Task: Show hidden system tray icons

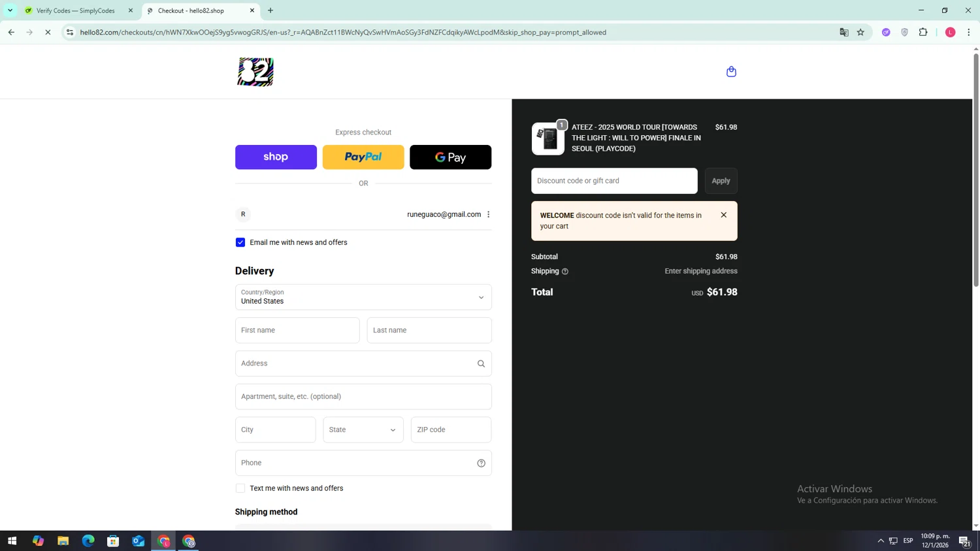Action: [881, 541]
